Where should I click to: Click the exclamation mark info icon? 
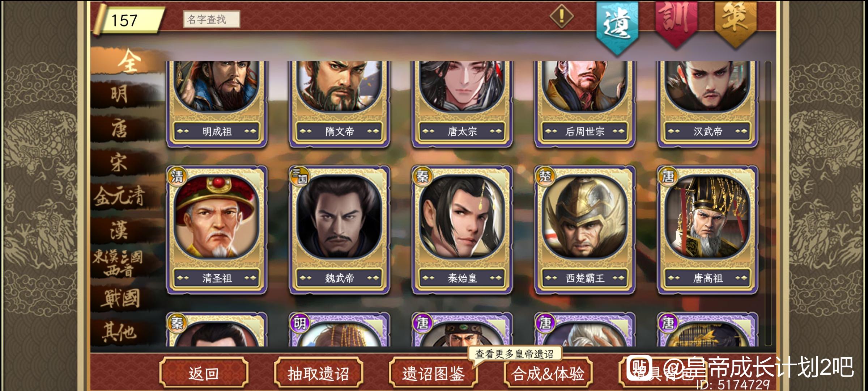pos(561,16)
